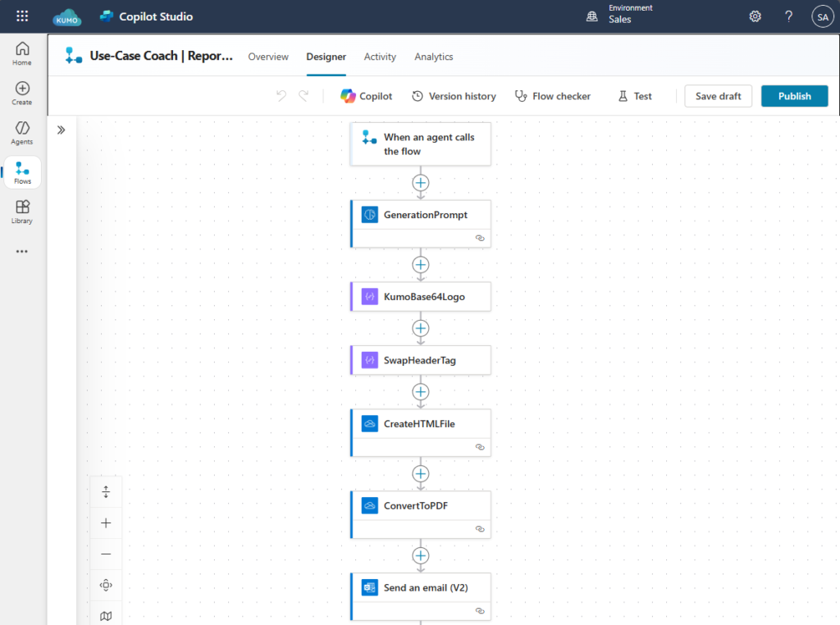Open Version history
840x625 pixels.
click(454, 96)
